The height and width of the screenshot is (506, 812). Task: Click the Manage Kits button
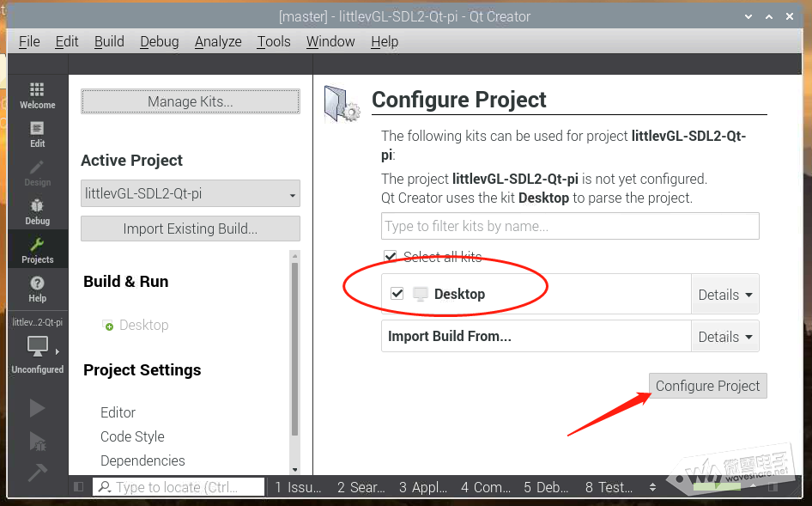tap(190, 101)
